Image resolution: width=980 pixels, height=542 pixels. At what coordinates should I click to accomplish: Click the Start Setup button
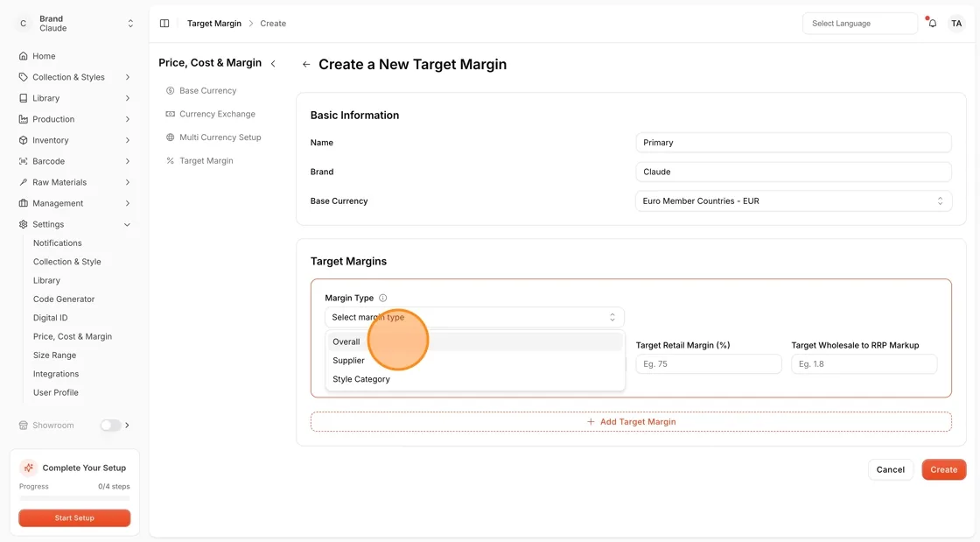[x=74, y=517]
